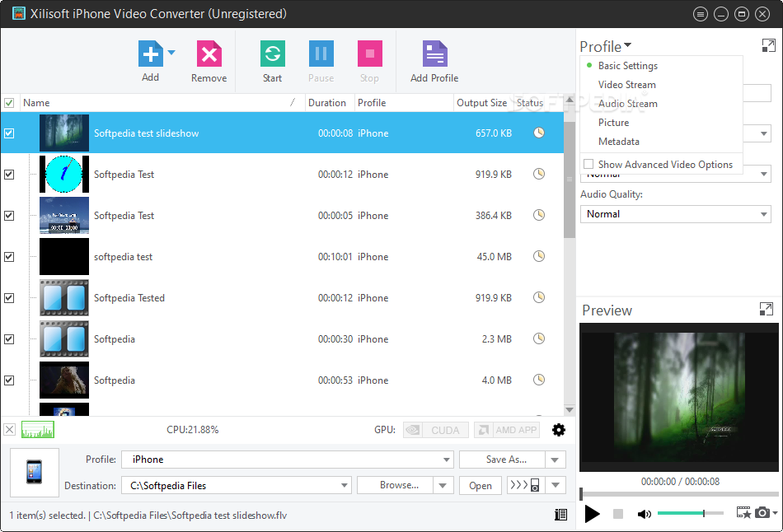Select Audio Stream menu item
Screen dimensions: 783x532
tap(628, 103)
